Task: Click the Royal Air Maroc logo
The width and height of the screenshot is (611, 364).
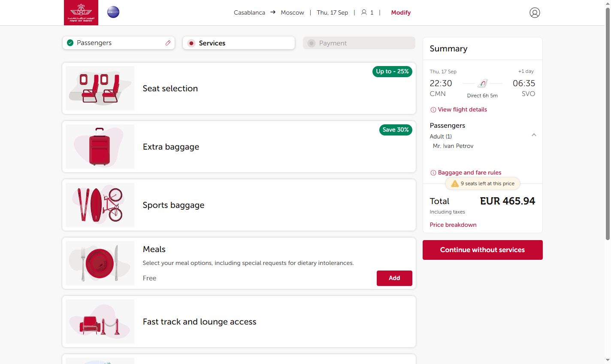Action: [x=81, y=12]
